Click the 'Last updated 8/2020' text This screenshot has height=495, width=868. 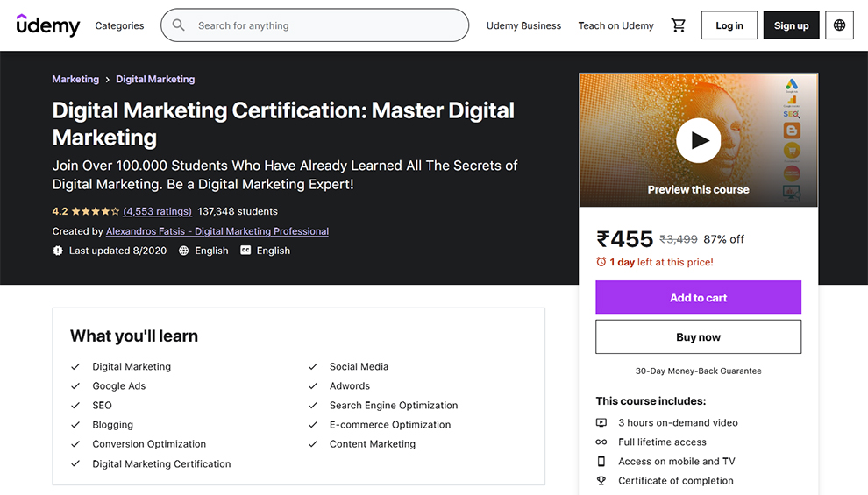coord(117,251)
